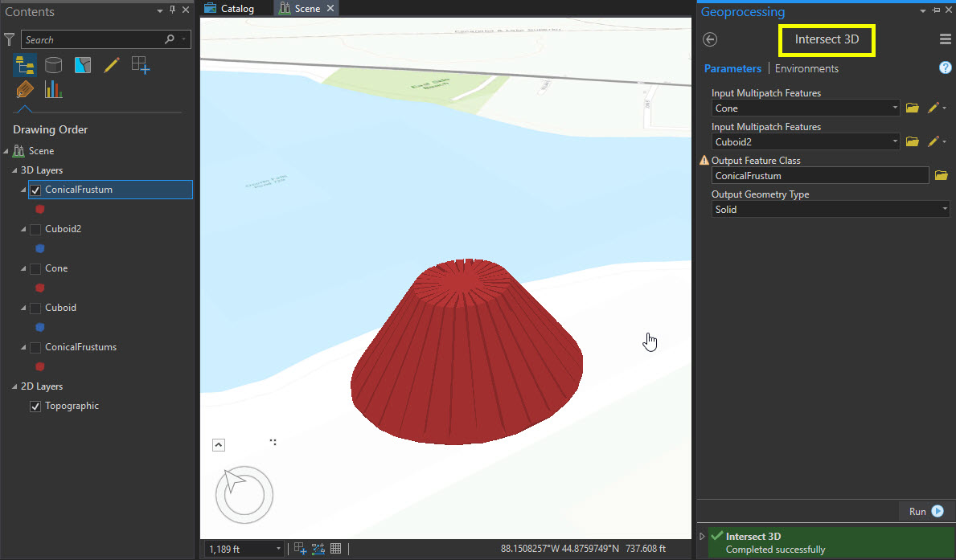The width and height of the screenshot is (956, 560).
Task: Click the List By Drawing Order icon
Action: point(24,65)
